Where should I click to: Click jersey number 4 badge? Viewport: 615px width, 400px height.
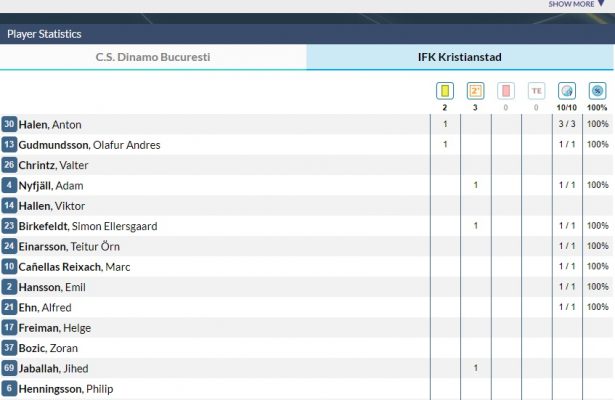click(9, 185)
